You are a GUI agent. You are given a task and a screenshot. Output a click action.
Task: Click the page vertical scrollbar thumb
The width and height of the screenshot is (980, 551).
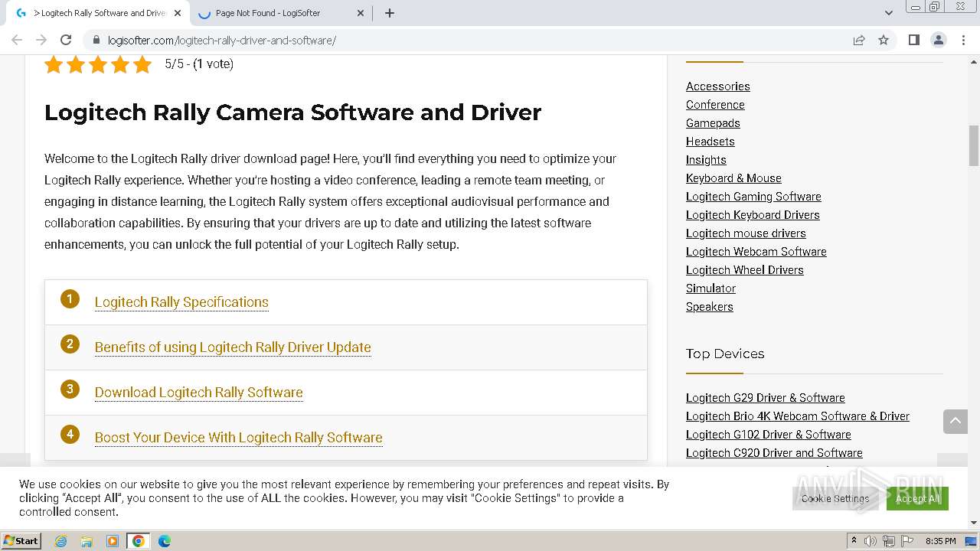(974, 145)
